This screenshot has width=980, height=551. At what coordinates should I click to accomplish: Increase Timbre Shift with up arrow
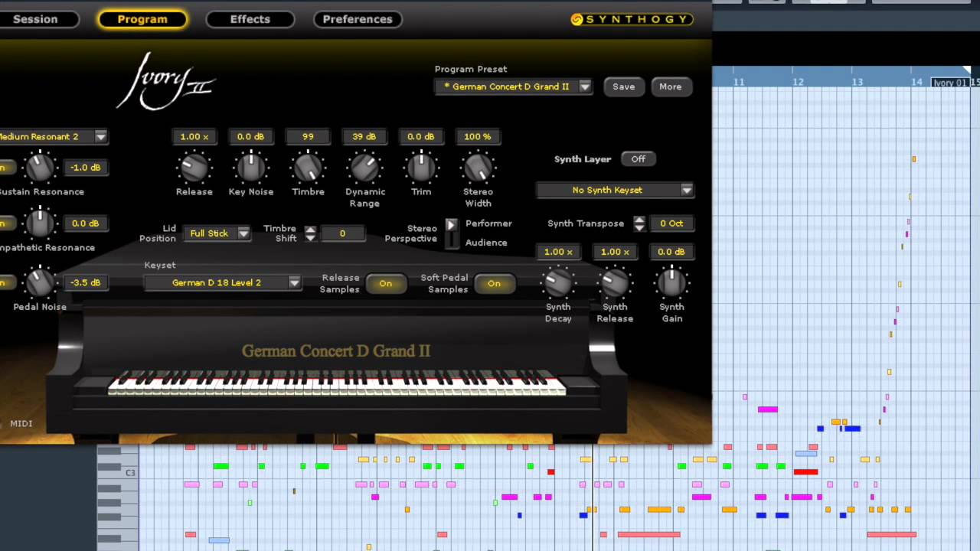[x=310, y=229]
